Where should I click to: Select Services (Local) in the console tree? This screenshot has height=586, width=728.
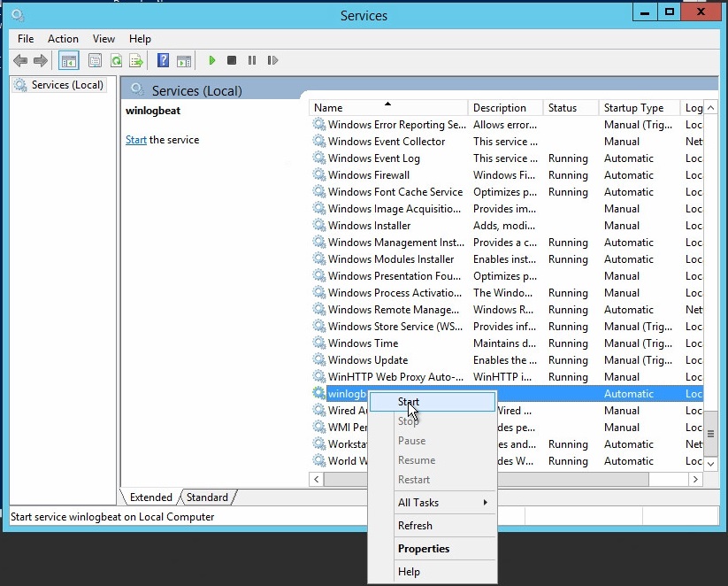(x=58, y=85)
